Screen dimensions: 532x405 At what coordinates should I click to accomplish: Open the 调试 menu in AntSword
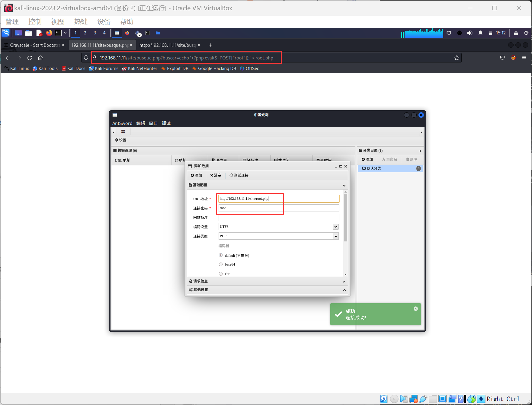pyautogui.click(x=166, y=123)
